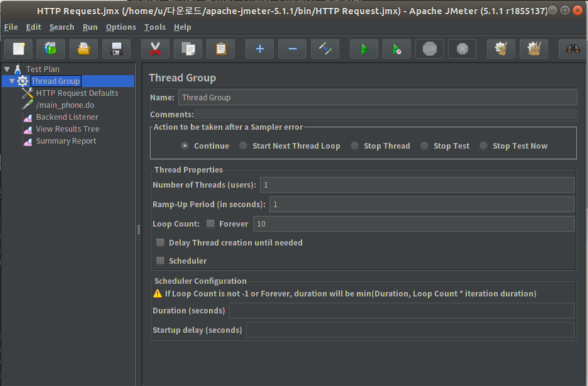Click the Number of Threads field
The image size is (588, 386).
click(417, 185)
